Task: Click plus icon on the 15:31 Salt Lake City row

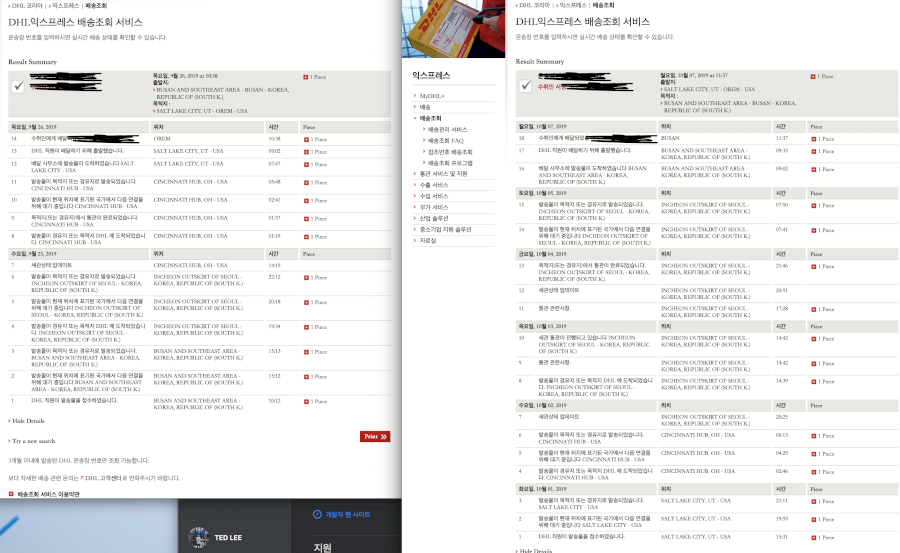Action: pos(813,538)
